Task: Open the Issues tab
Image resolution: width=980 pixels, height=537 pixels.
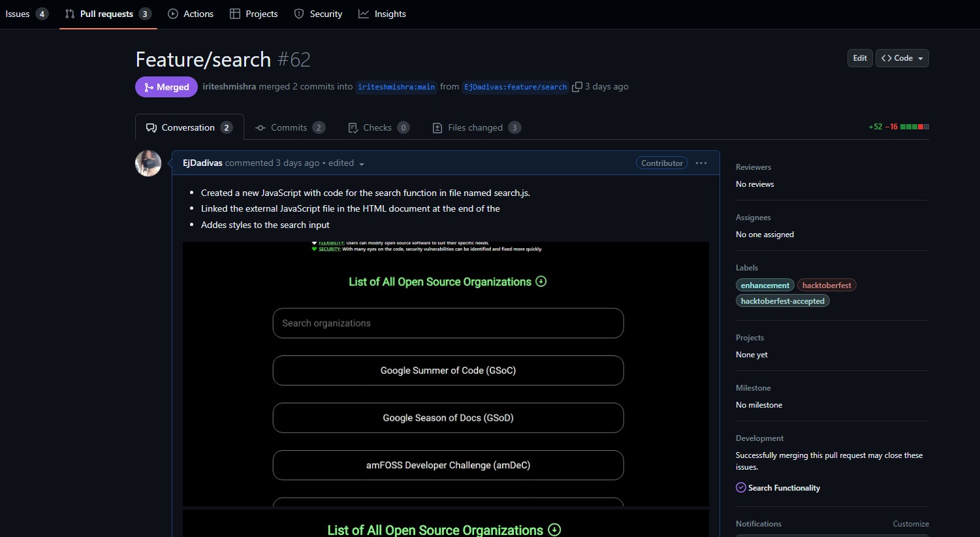Action: (27, 14)
